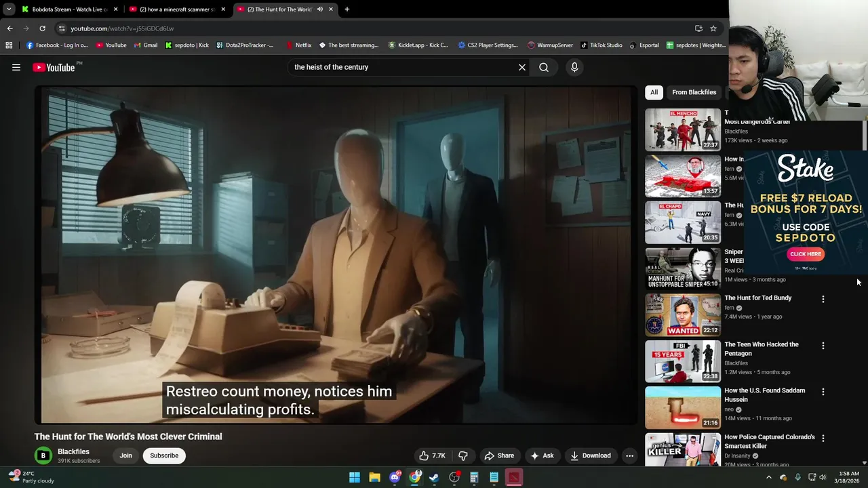
Task: Open How Police Captured Colorado's Smartest Killer title
Action: tap(769, 441)
